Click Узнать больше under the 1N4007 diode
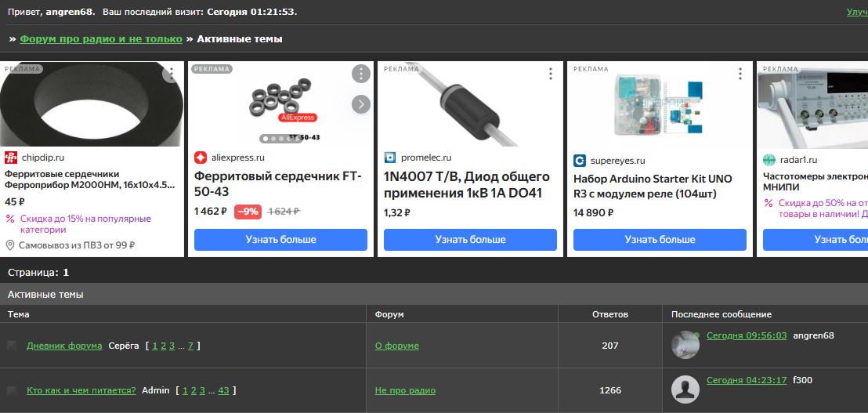868x413 pixels. point(471,240)
